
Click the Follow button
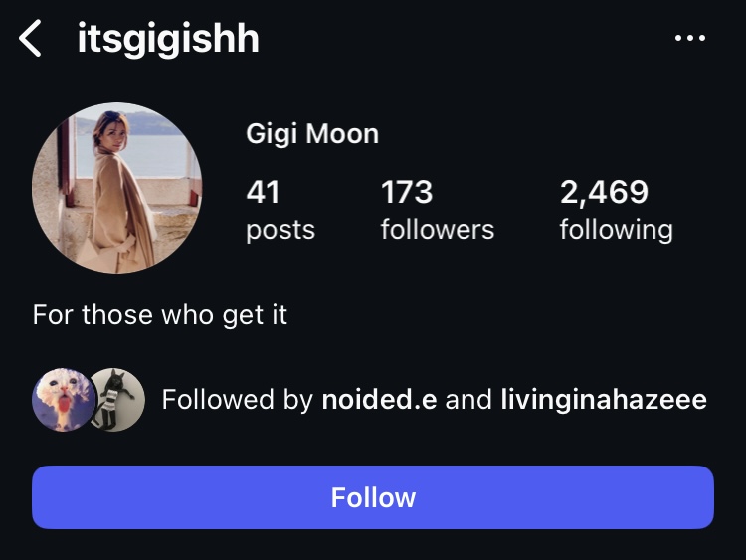click(373, 497)
